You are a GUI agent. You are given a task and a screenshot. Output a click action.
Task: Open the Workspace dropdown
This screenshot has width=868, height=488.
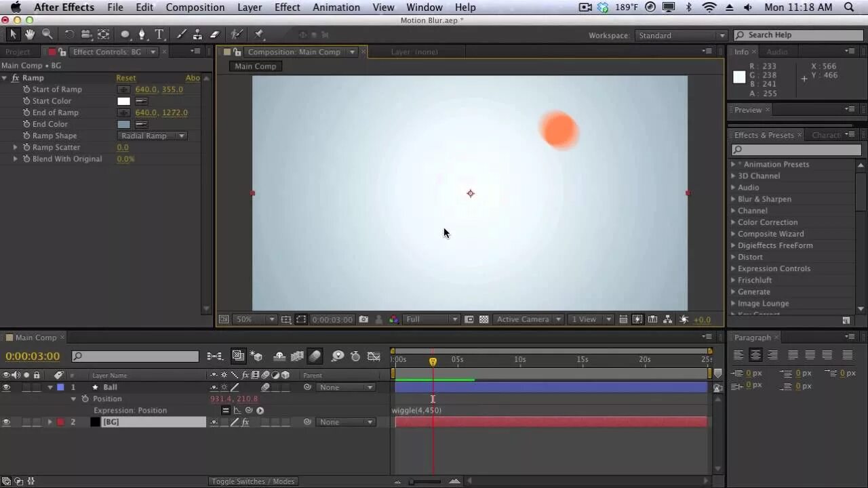point(682,35)
